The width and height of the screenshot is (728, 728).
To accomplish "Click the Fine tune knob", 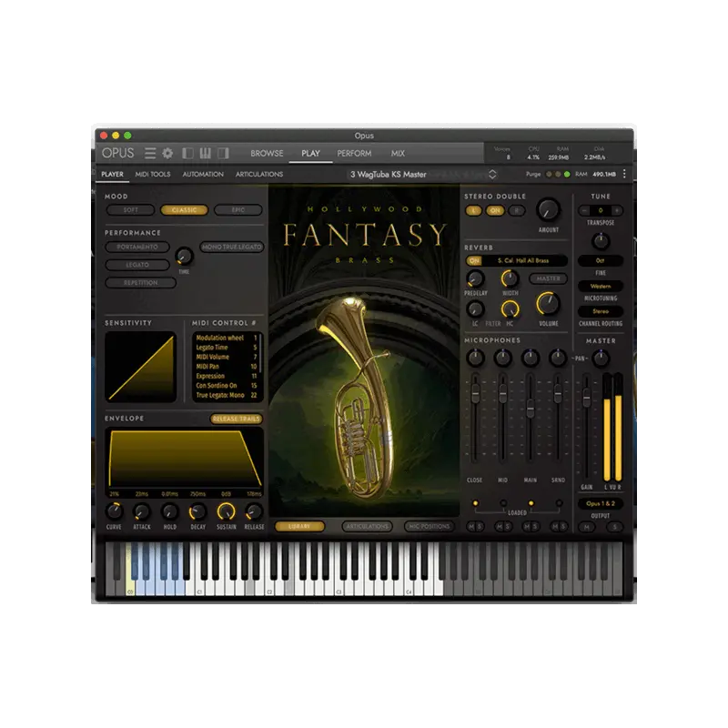I will tap(601, 241).
